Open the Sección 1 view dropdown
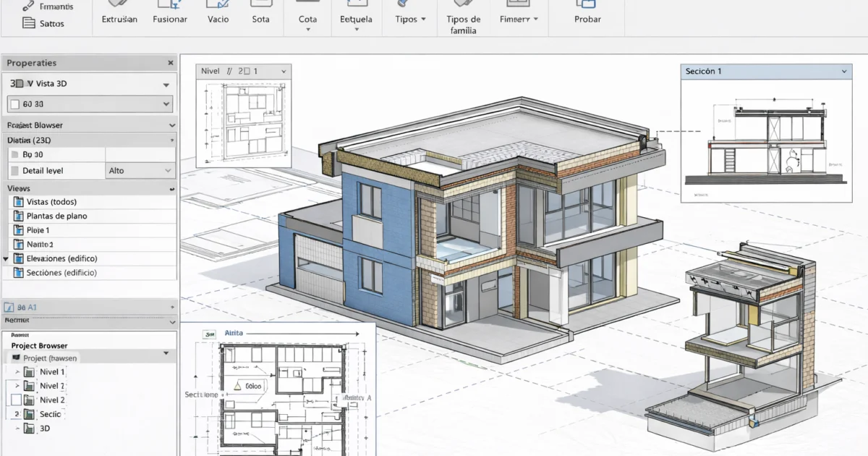 click(x=843, y=71)
